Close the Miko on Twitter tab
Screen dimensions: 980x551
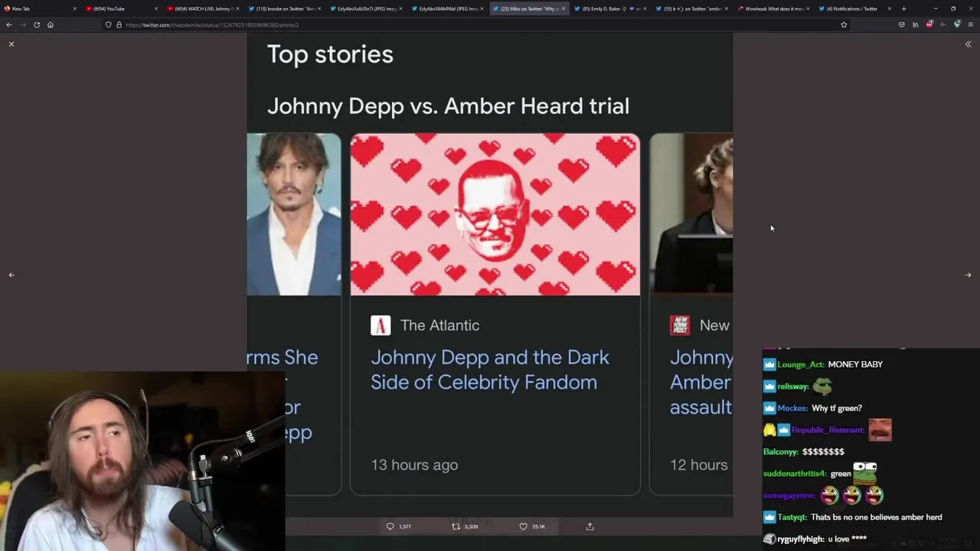click(x=563, y=8)
